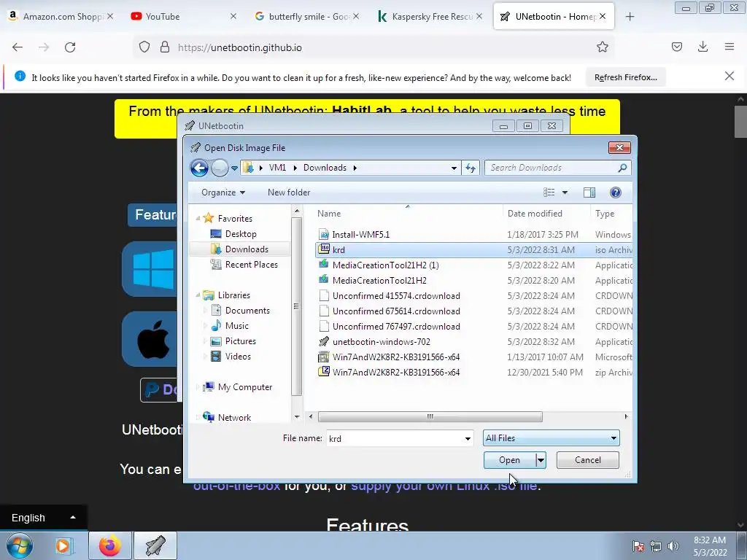Open Windows Start menu

click(19, 545)
